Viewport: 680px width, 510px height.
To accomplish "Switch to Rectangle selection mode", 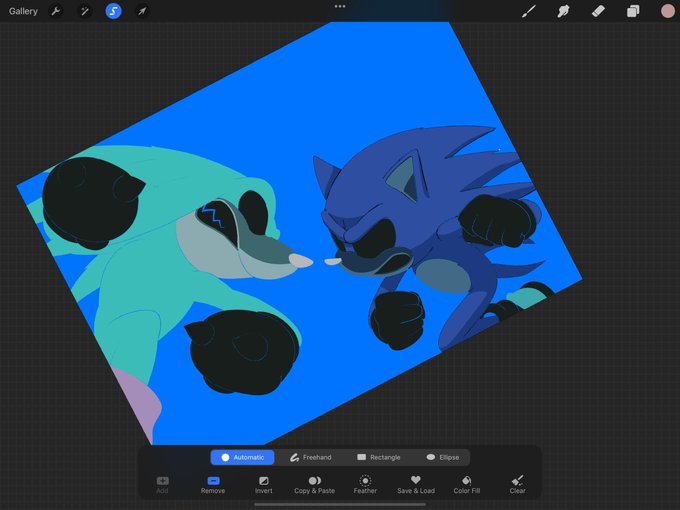I will pyautogui.click(x=379, y=457).
